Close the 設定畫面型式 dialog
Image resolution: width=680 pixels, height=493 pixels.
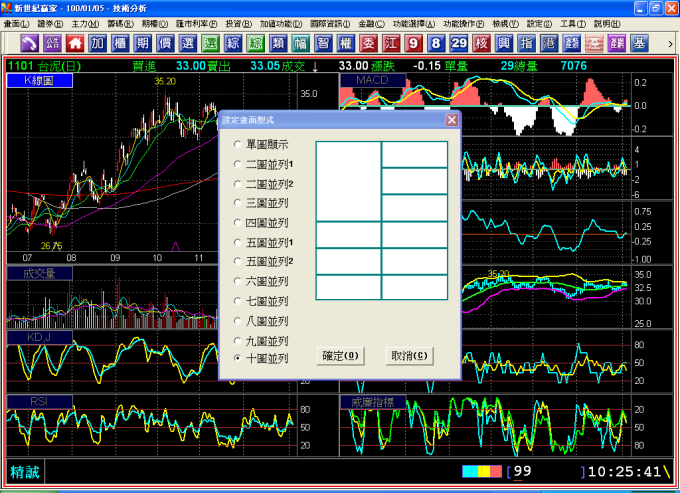pos(451,120)
